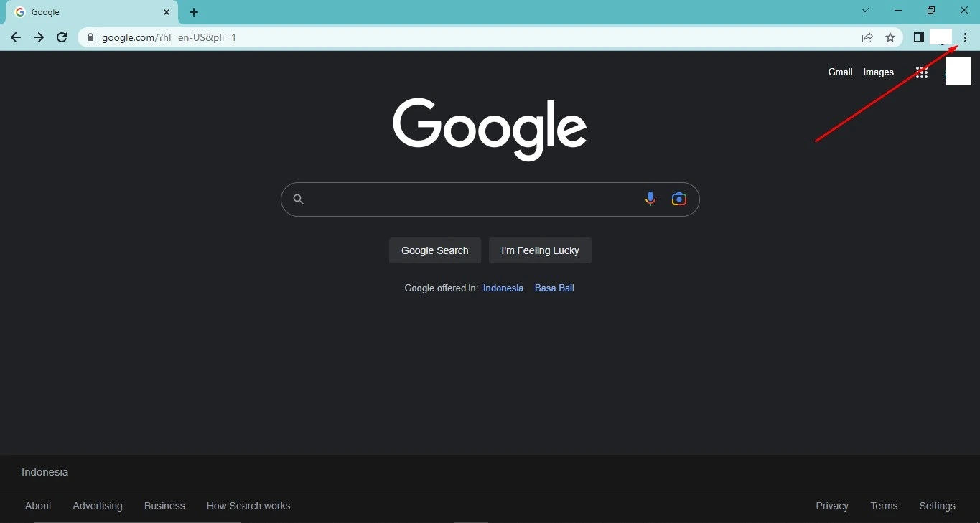Click the Indonesia country text in footer
Viewport: 980px width, 523px height.
click(45, 472)
